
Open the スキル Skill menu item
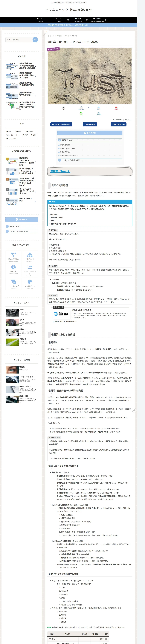pos(59,20)
